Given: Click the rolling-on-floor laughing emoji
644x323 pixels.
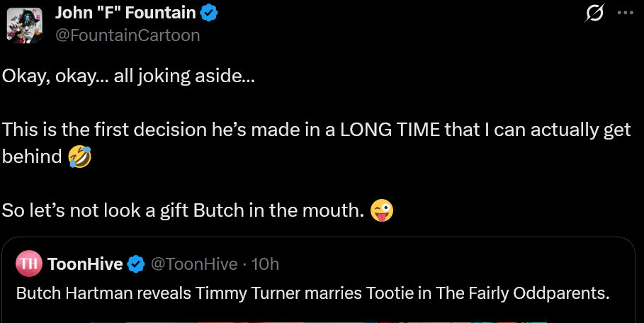Looking at the screenshot, I should 80,157.
